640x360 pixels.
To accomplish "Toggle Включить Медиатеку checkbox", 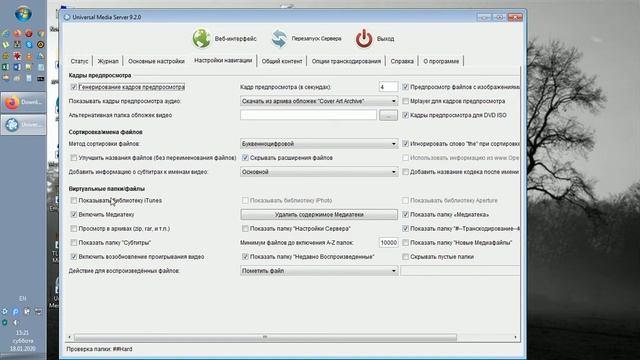I will (x=74, y=214).
